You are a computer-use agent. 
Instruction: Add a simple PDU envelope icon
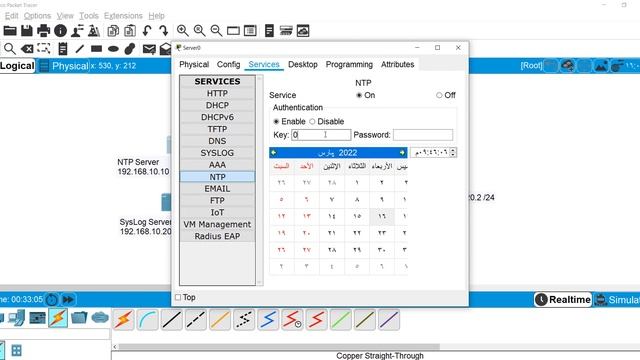pos(149,49)
